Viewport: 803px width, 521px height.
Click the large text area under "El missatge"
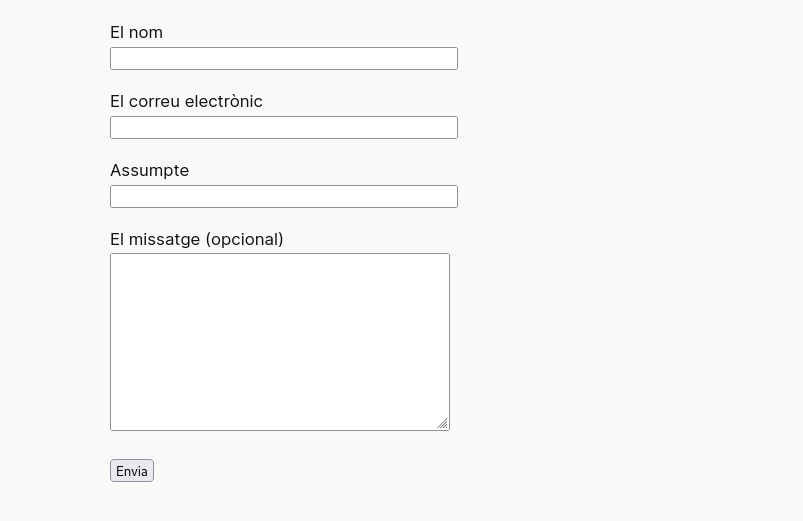point(279,341)
